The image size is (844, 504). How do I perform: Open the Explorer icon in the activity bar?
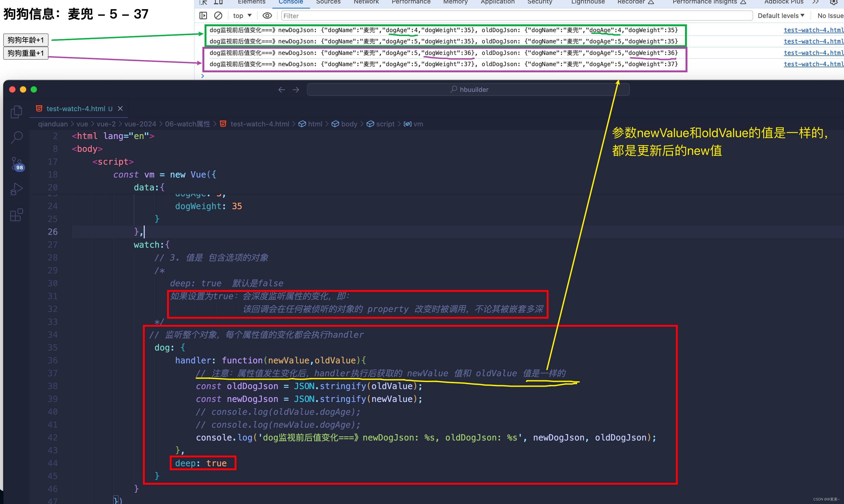click(x=16, y=112)
